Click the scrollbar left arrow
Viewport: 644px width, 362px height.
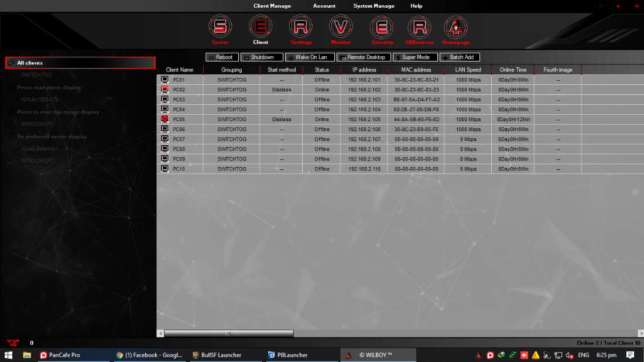pos(160,333)
